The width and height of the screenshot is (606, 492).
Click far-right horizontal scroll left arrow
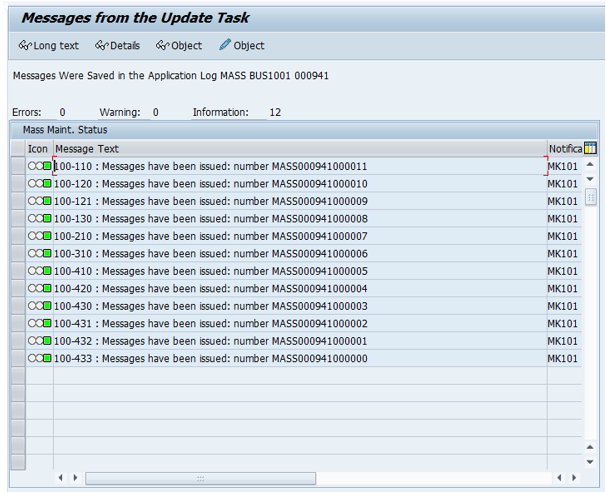pos(559,478)
